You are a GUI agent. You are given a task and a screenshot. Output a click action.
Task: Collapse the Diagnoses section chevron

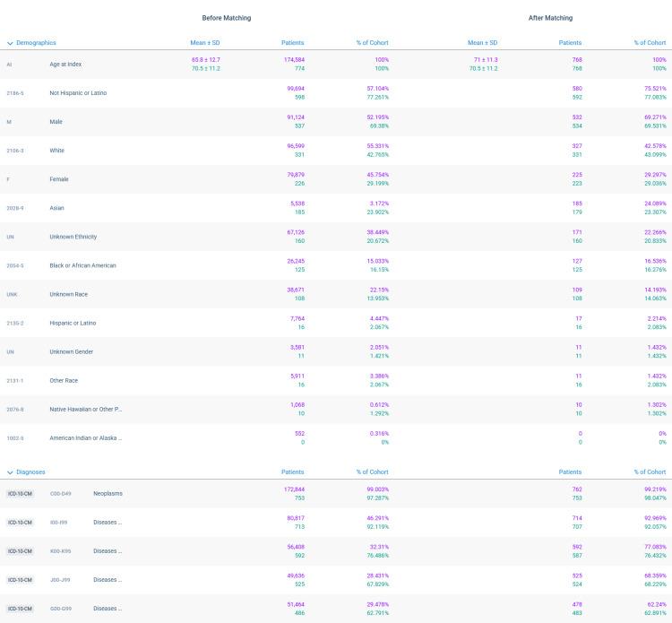pos(10,472)
